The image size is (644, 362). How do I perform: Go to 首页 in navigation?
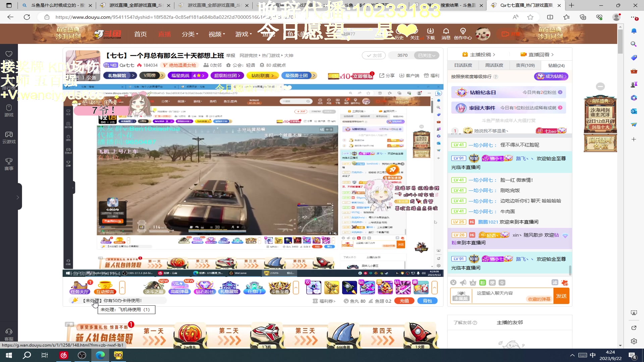click(141, 34)
